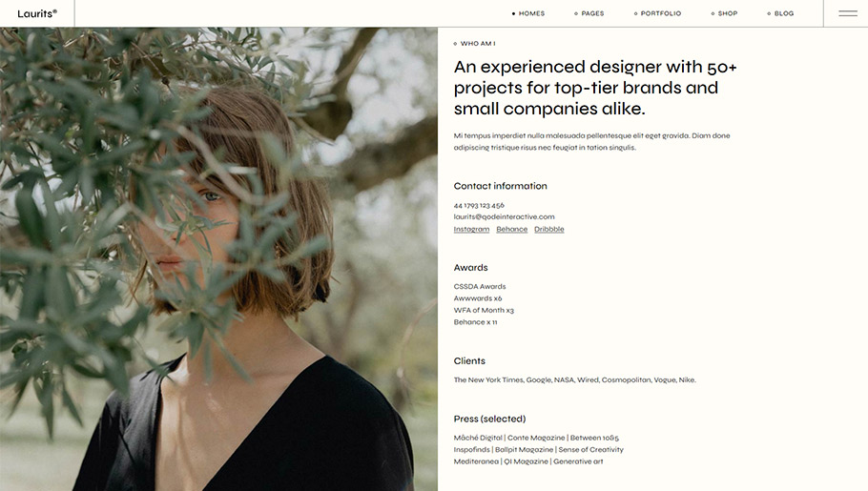Visit the Instagram profile link

[471, 229]
